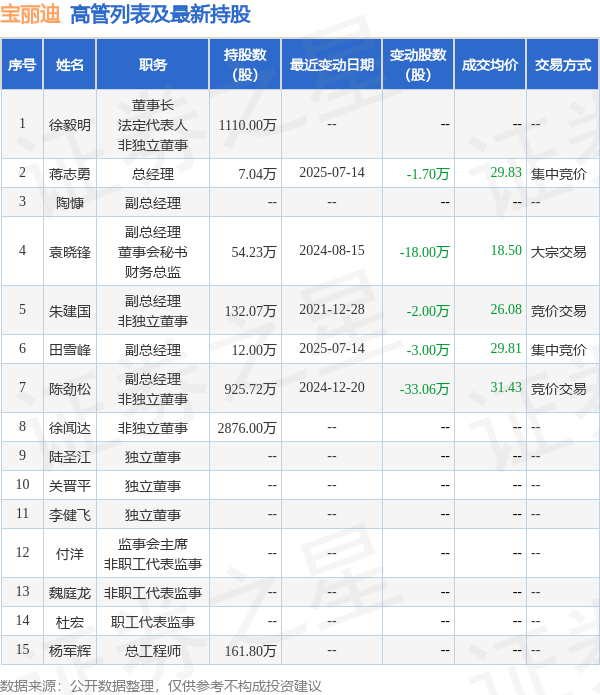Click holdings value 7.04万

click(x=257, y=174)
